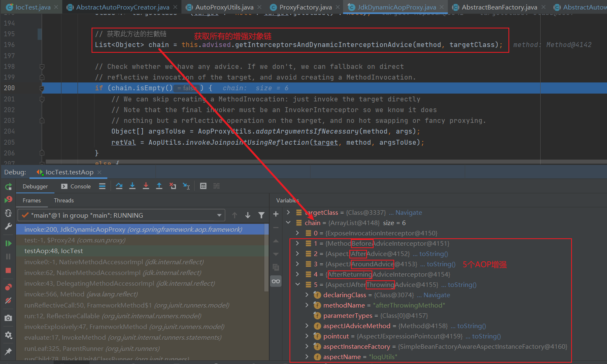The height and width of the screenshot is (364, 607).
Task: Click the Run to Cursor icon
Action: coord(186,186)
